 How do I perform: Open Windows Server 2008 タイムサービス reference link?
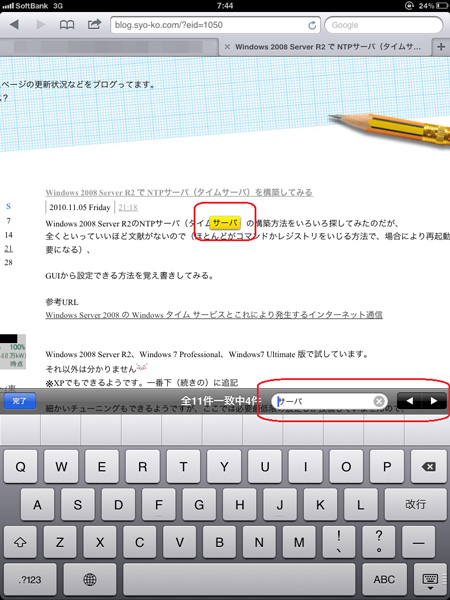[214, 315]
